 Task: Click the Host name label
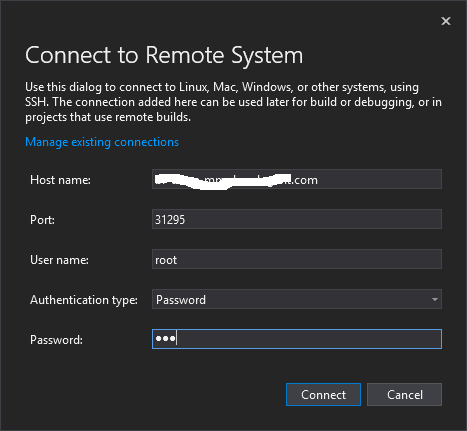tap(60, 180)
